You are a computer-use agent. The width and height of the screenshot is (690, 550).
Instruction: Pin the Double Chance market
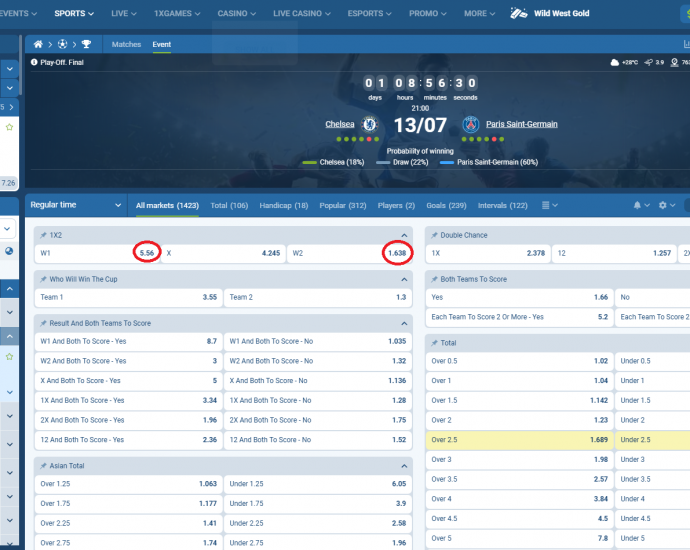tap(434, 235)
